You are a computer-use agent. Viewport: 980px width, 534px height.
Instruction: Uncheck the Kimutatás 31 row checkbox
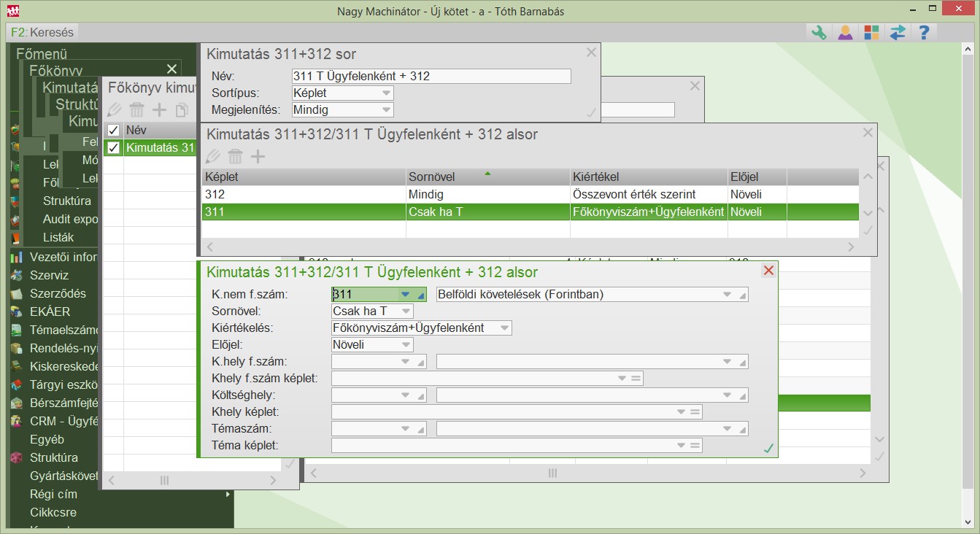click(113, 147)
